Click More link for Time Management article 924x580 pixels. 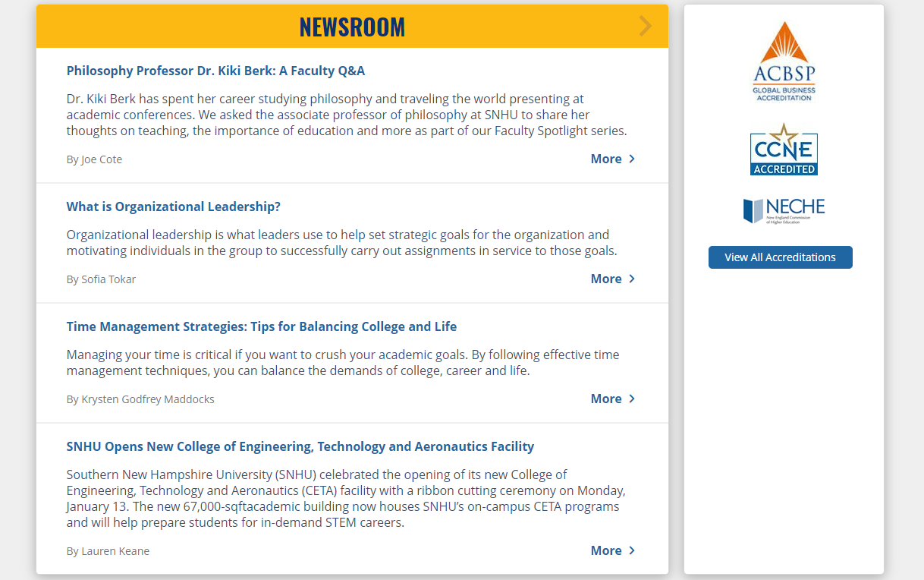[606, 399]
